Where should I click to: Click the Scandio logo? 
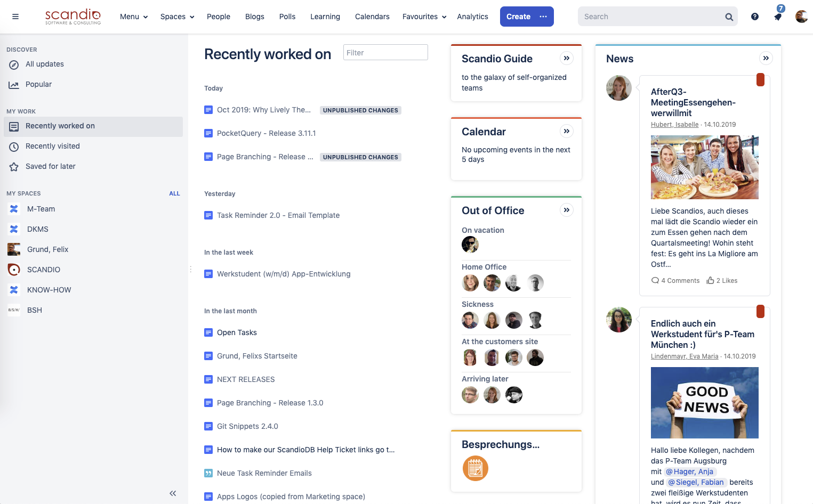[x=73, y=17]
